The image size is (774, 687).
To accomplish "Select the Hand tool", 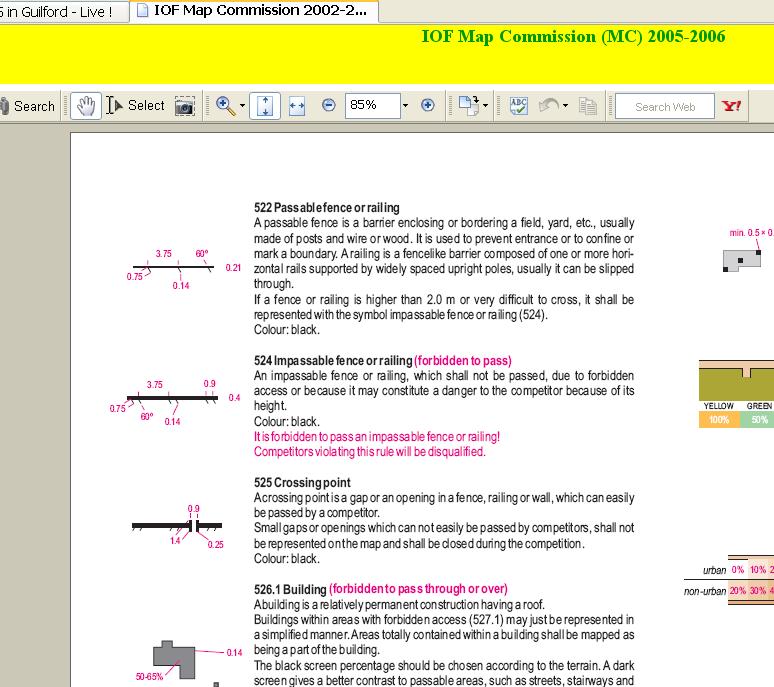I will click(x=86, y=106).
